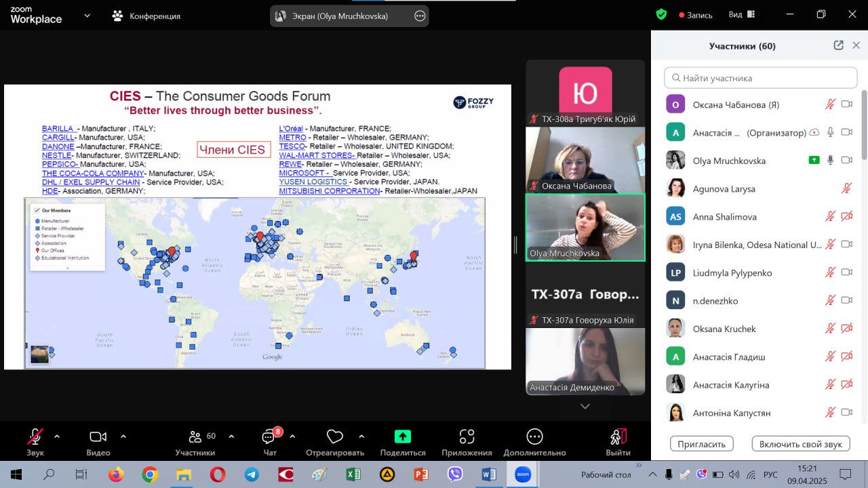Viewport: 868px width, 488px height.
Task: Expand audio options arrow next to Звук
Action: [x=57, y=436]
